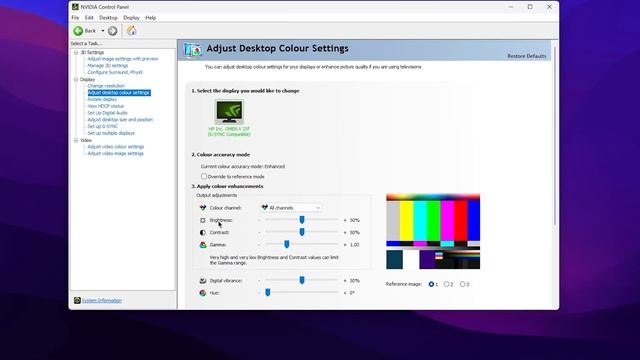Screen dimensions: 640x360
Task: Open Adjust video image settings task
Action: (x=116, y=153)
